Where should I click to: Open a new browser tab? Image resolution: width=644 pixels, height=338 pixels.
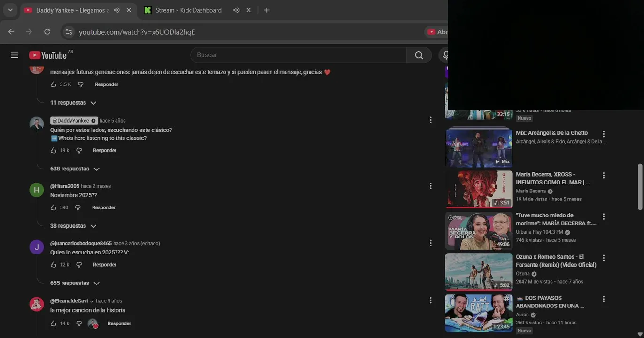pos(267,10)
